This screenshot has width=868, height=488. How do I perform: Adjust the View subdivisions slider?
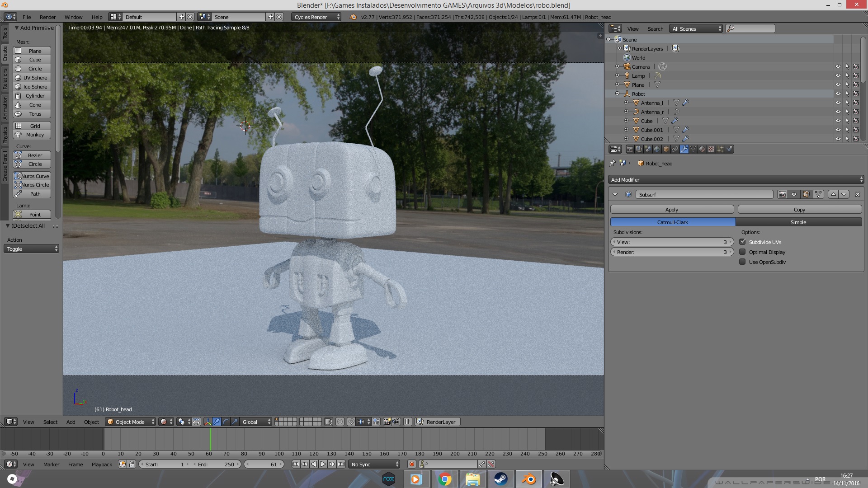click(x=672, y=242)
